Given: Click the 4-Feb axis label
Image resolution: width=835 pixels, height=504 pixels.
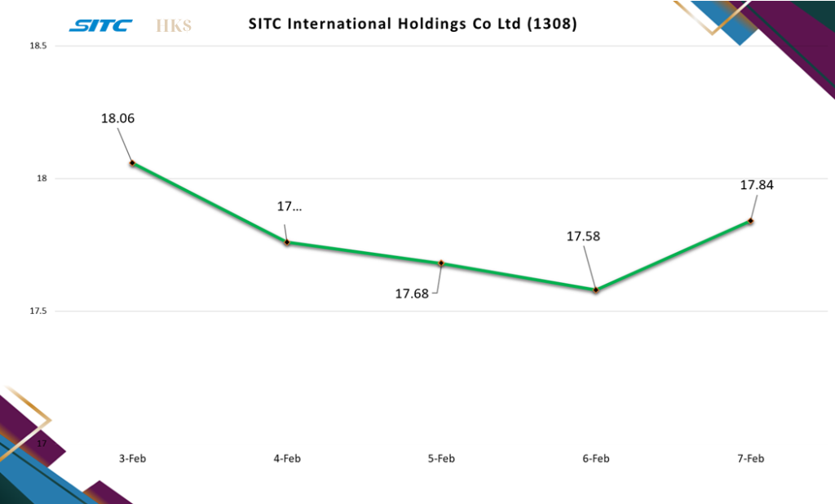Looking at the screenshot, I should click(x=287, y=458).
